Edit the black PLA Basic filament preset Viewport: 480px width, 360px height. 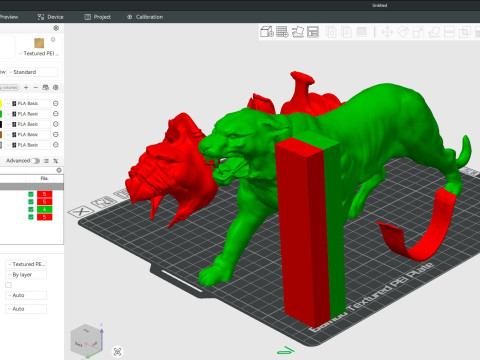56,124
